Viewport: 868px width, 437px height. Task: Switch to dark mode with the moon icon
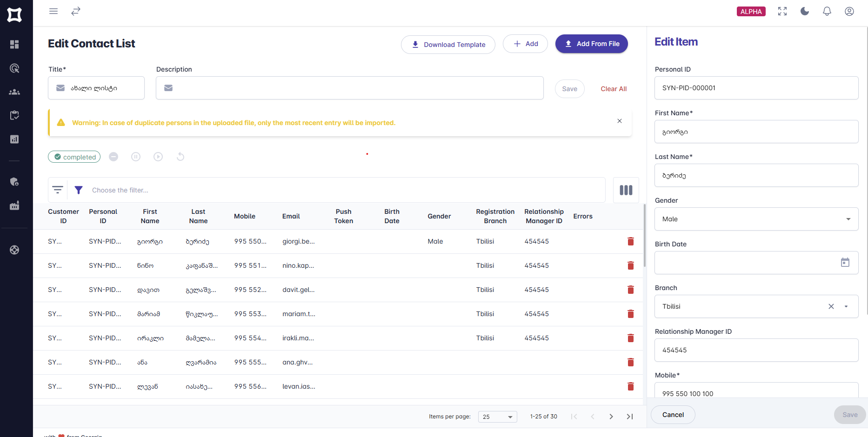click(805, 12)
